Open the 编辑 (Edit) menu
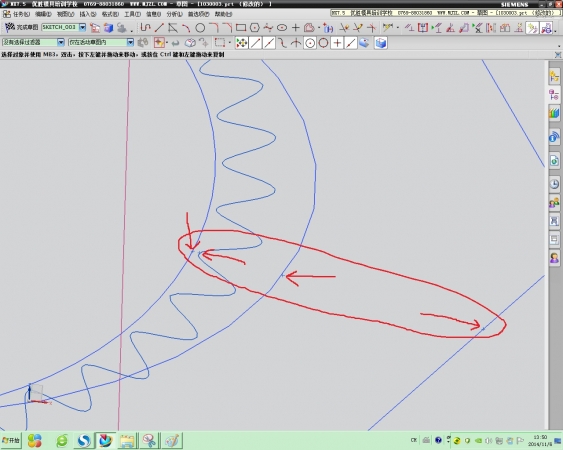Image resolution: width=563 pixels, height=450 pixels. coord(43,14)
